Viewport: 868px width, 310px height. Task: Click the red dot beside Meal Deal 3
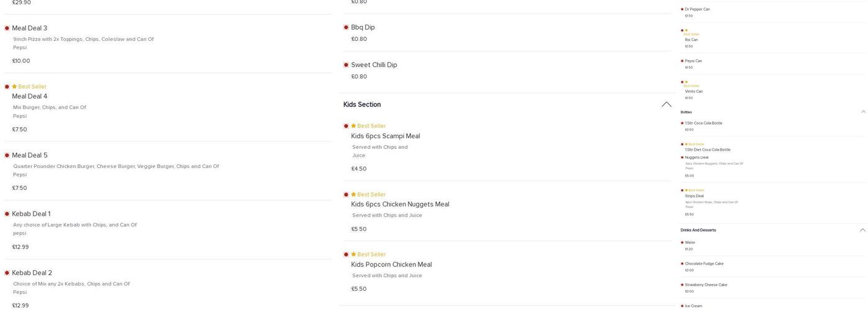7,29
